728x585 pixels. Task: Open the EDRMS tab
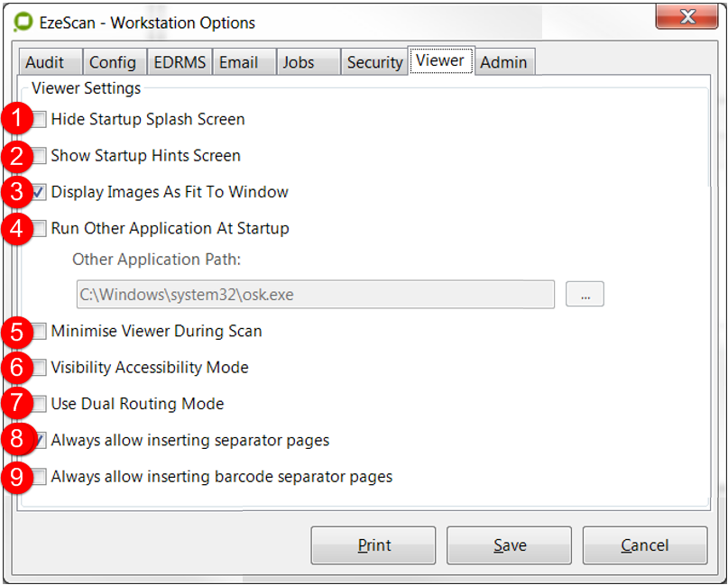(180, 62)
